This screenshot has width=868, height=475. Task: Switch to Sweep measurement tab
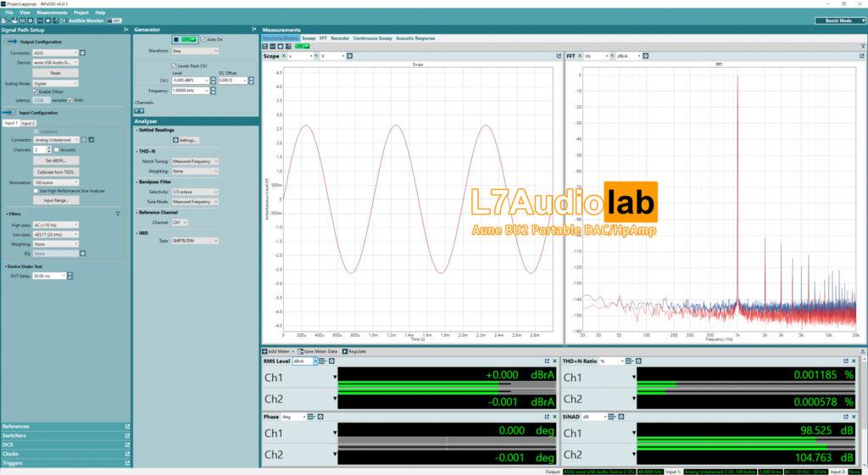[x=309, y=38]
